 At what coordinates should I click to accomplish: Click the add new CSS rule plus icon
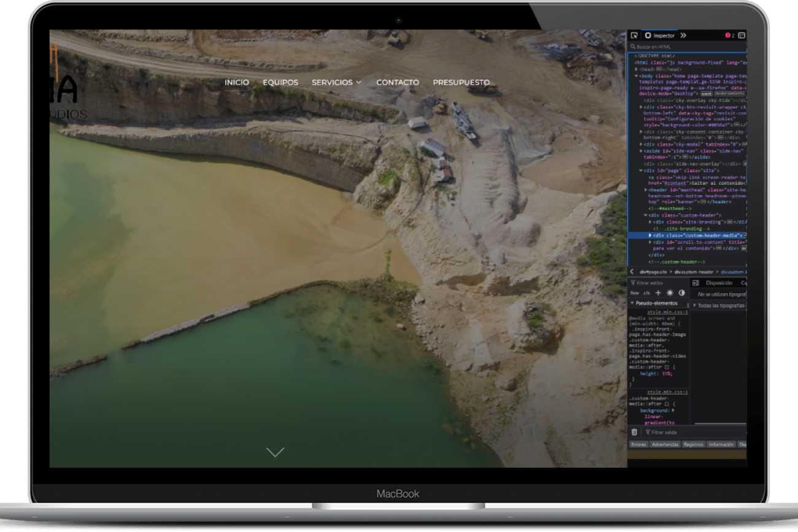[x=659, y=293]
